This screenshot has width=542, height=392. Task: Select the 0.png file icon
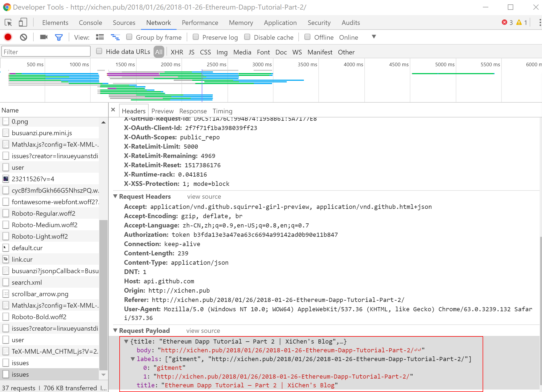(5, 122)
